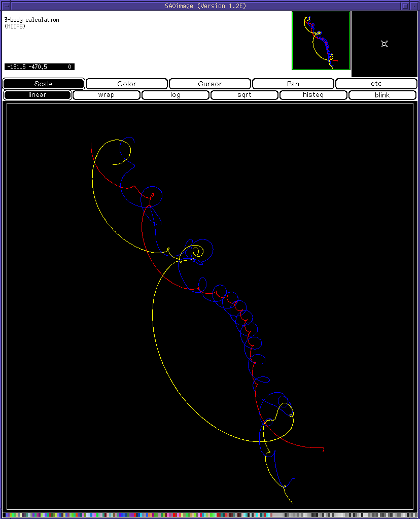Viewport: 420px width, 519px height.
Task: Open the Scale button panel
Action: [x=43, y=83]
